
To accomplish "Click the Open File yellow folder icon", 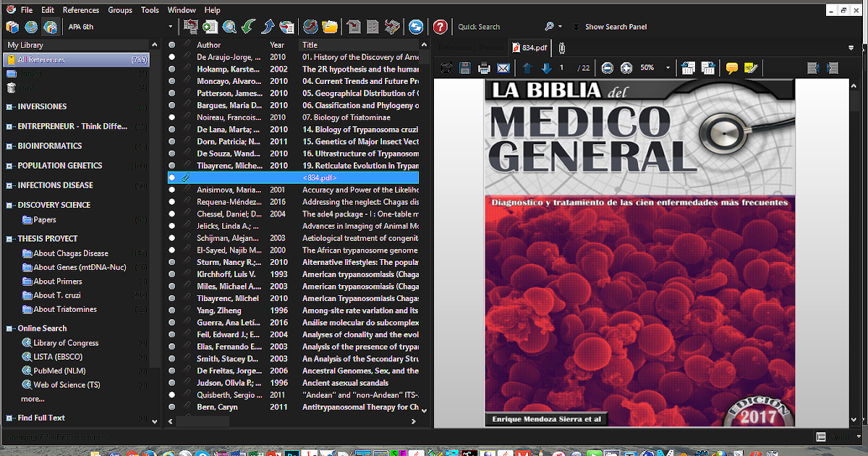I will click(330, 27).
